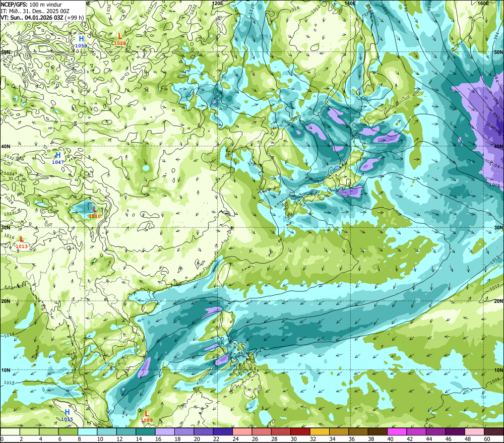The height and width of the screenshot is (443, 504).
Task: Select the H 1059 high pressure marker
Action: tap(81, 42)
